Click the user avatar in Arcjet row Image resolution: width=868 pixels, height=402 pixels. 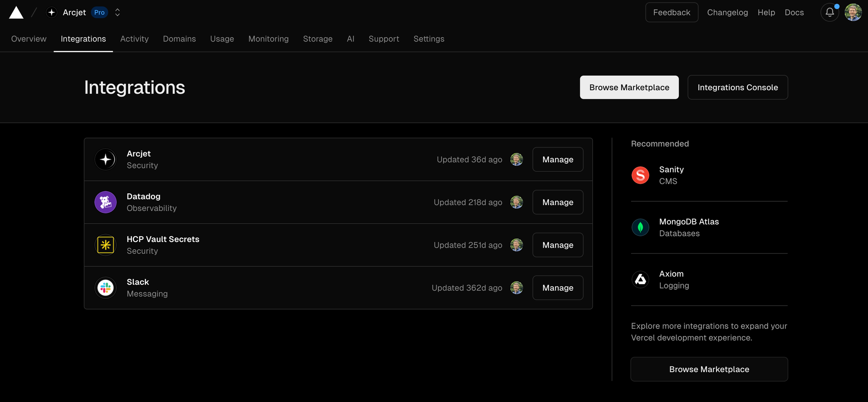pos(516,160)
